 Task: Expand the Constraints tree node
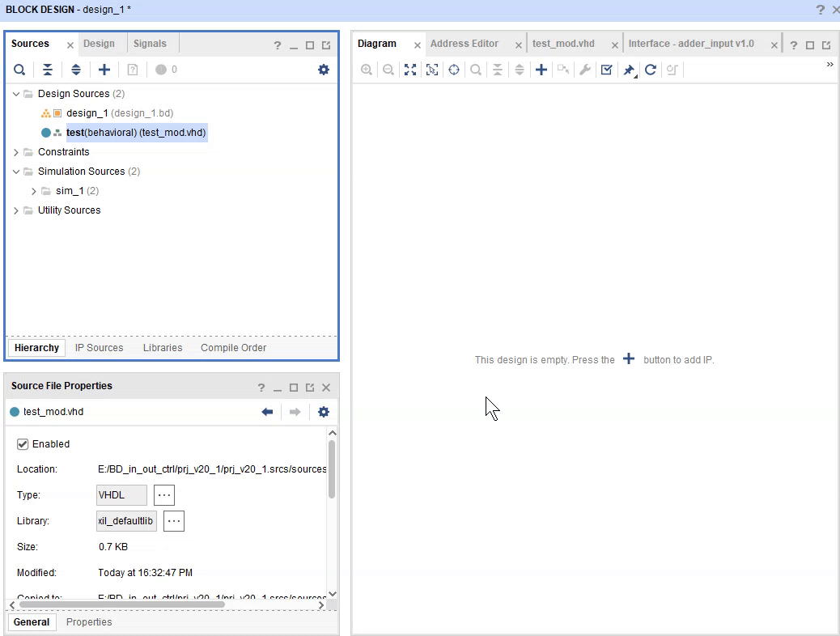click(16, 152)
